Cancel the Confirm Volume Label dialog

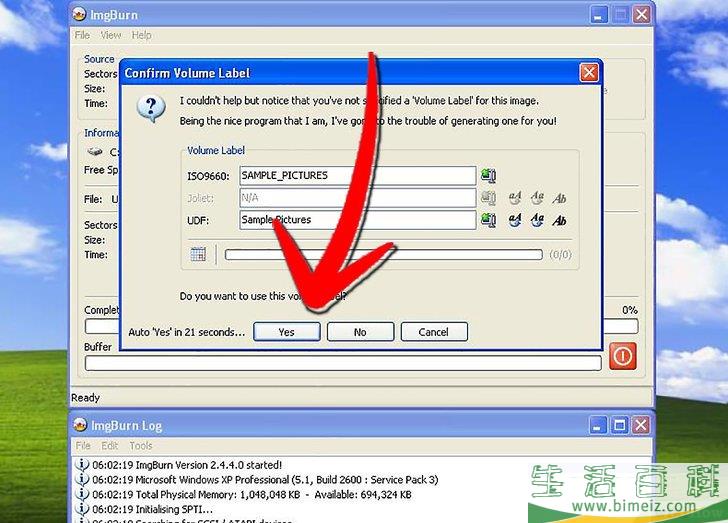[434, 332]
